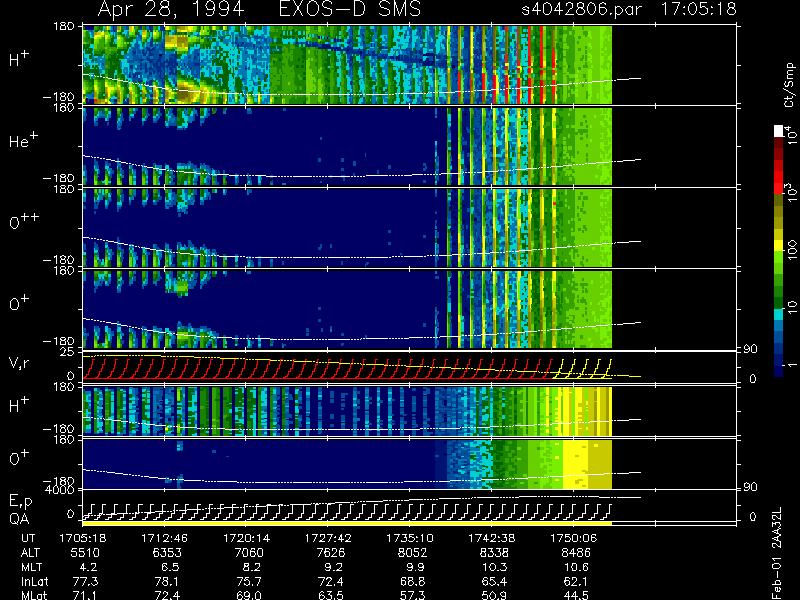The image size is (800, 600).
Task: Click the 'MLat' row label
Action: coord(34,595)
